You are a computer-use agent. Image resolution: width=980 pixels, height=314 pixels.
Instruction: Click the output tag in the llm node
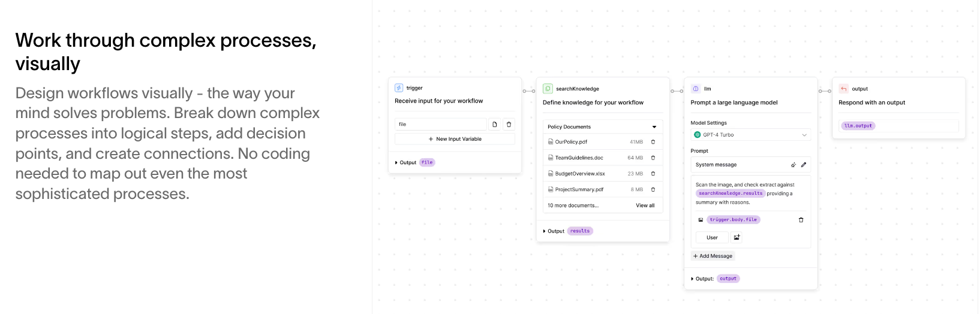[x=728, y=279]
